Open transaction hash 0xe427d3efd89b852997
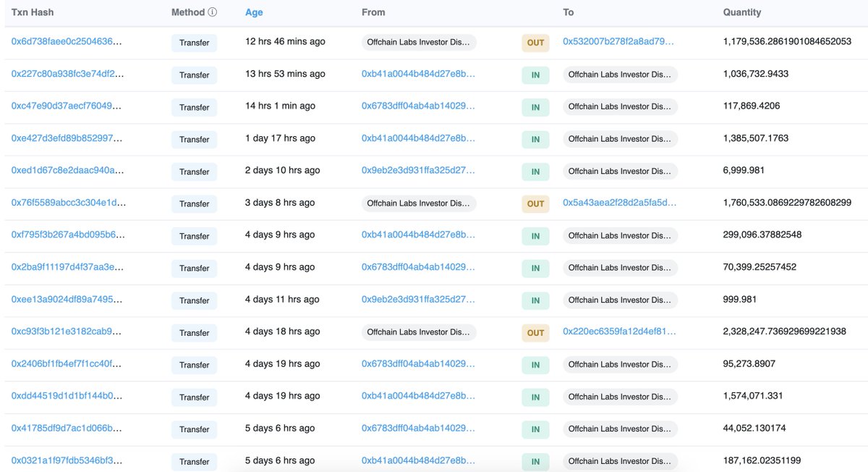 point(67,138)
